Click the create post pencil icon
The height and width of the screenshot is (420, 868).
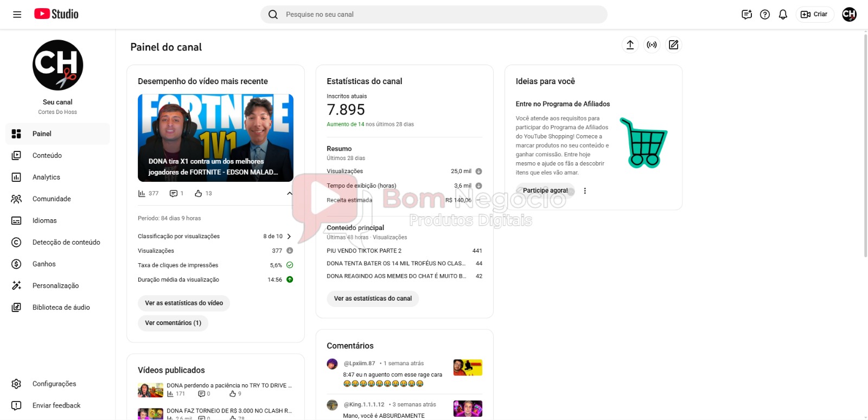click(673, 45)
